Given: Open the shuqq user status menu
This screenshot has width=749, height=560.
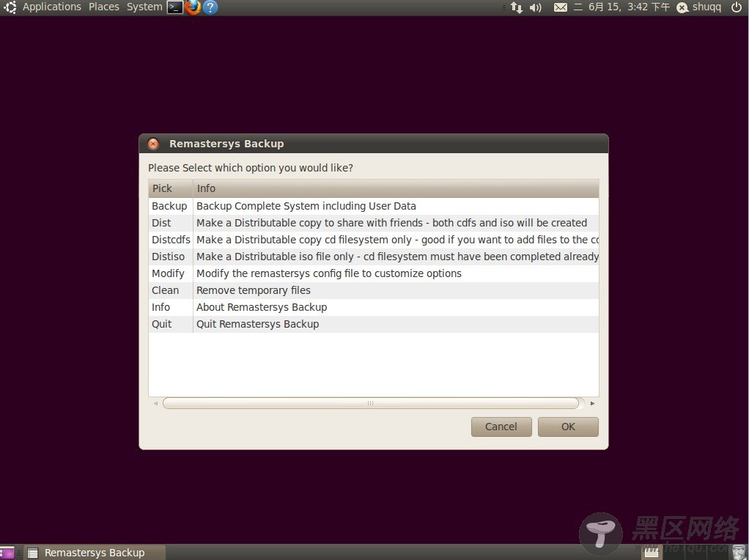Looking at the screenshot, I should pos(699,7).
